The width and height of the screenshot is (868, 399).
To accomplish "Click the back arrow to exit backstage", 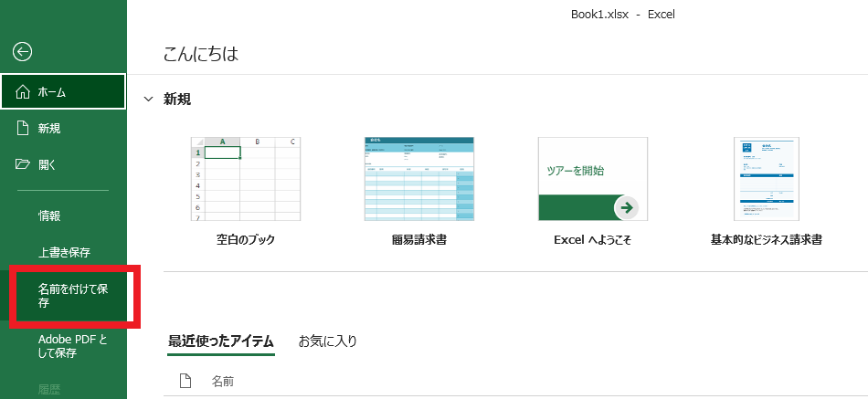I will 23,52.
